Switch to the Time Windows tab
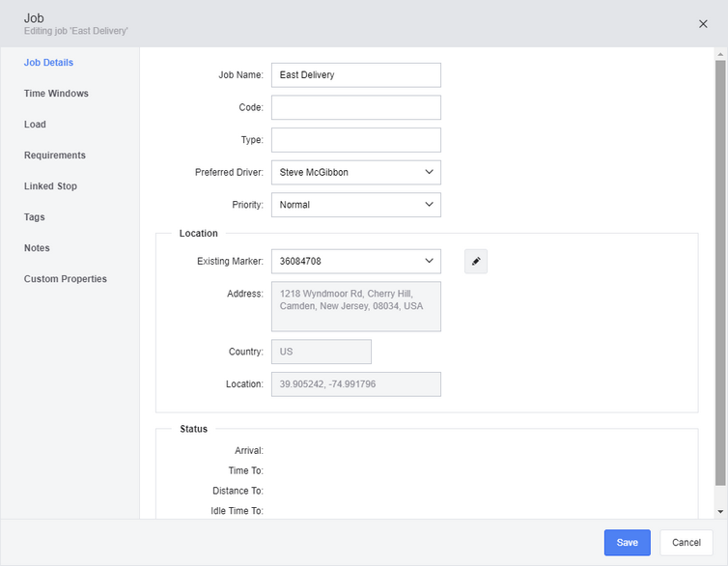The height and width of the screenshot is (566, 728). 56,94
